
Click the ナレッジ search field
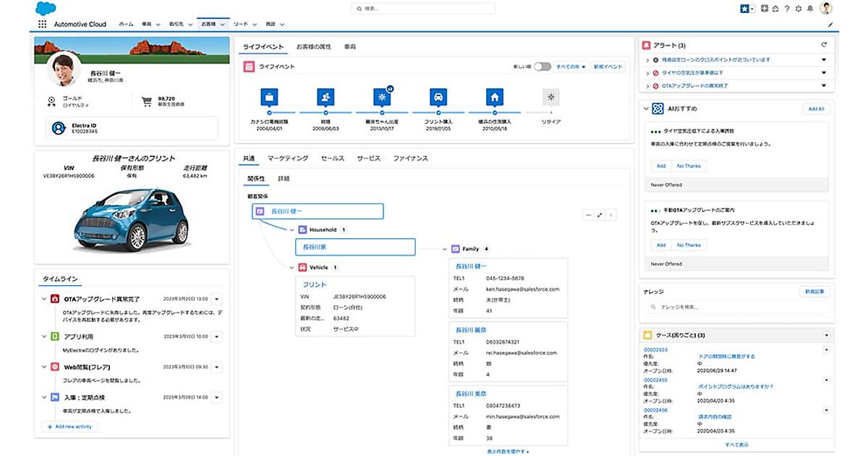tap(736, 308)
